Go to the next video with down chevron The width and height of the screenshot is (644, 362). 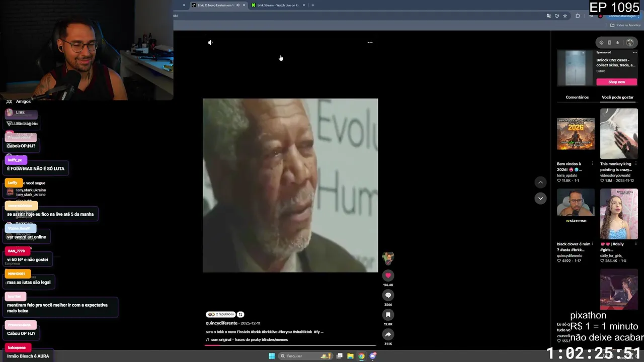(540, 199)
